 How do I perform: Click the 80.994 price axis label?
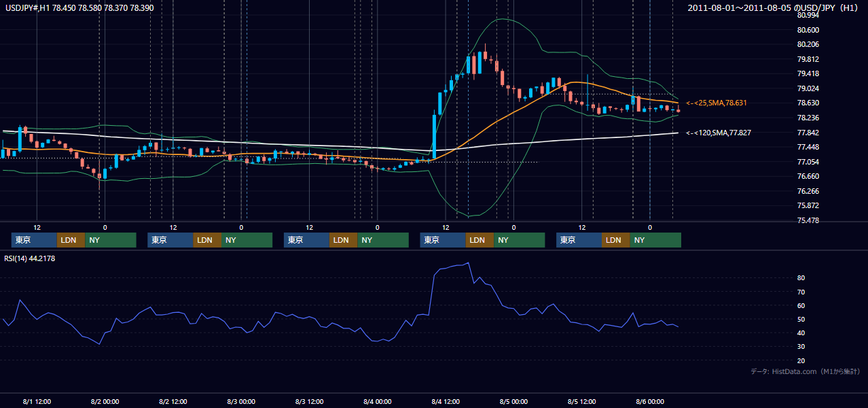(x=808, y=15)
